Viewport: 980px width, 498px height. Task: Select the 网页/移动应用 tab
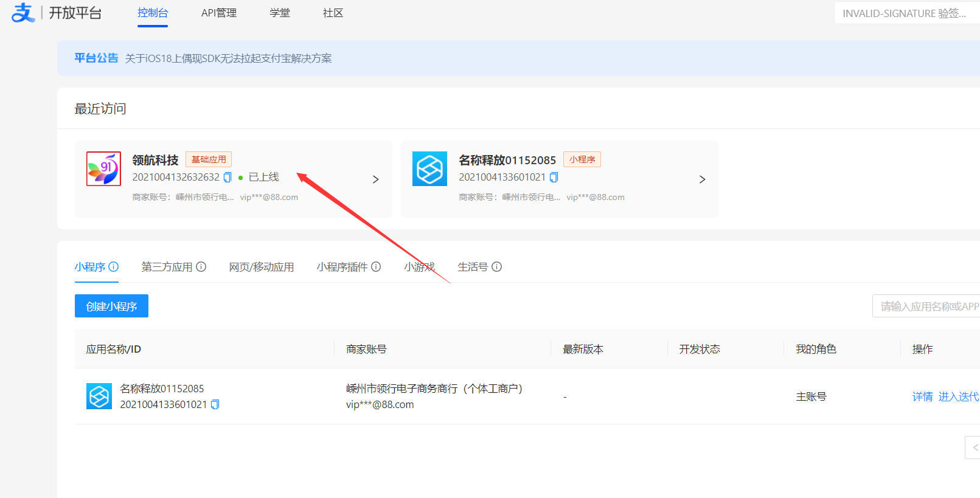pos(262,267)
